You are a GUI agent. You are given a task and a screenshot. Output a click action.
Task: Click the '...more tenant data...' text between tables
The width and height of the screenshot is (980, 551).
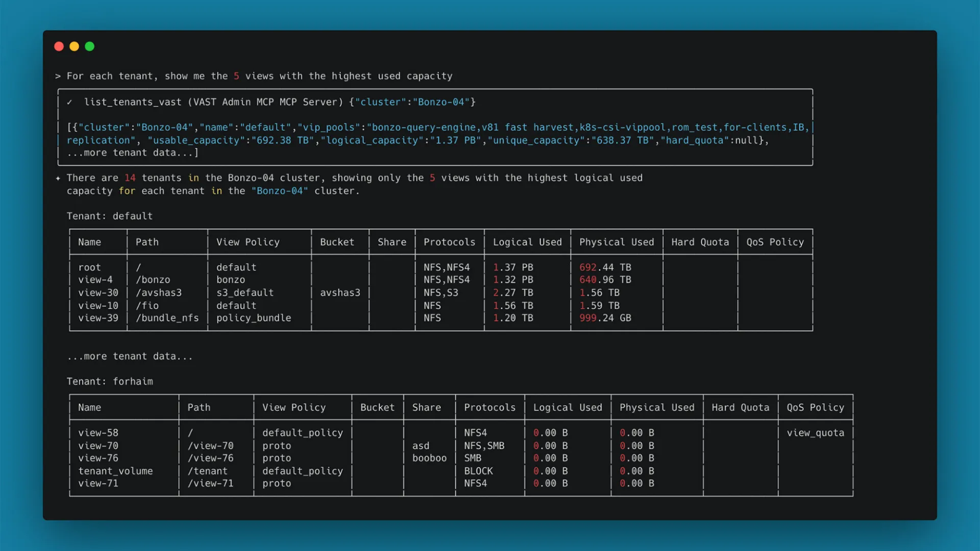tap(130, 357)
